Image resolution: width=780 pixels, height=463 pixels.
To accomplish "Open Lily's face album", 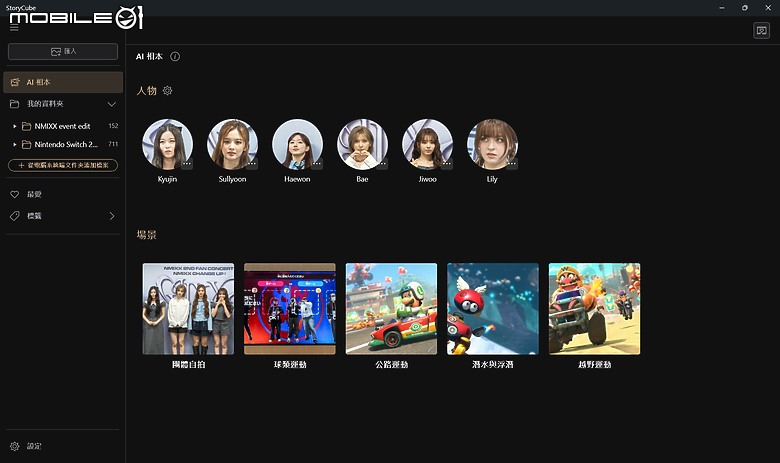I will [492, 144].
